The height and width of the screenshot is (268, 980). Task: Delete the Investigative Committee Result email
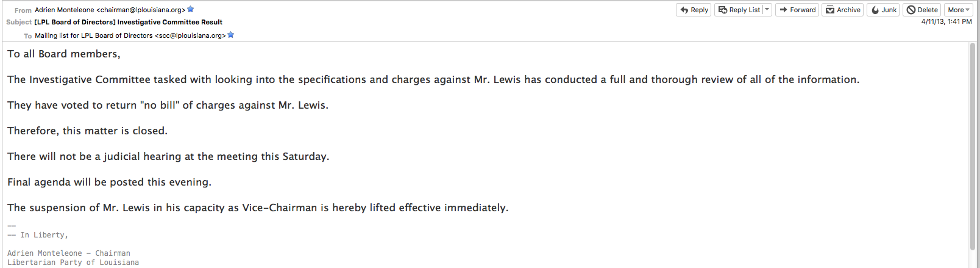(921, 10)
